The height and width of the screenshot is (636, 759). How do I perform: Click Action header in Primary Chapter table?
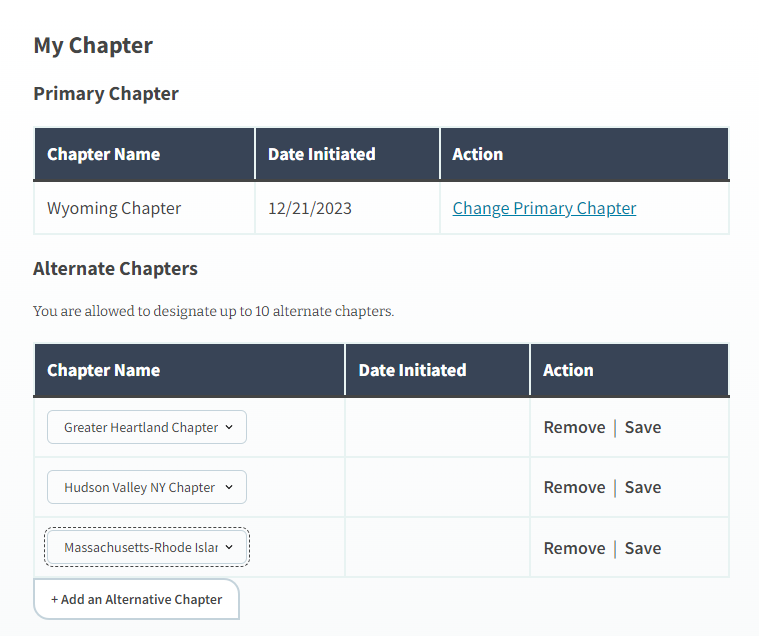pyautogui.click(x=477, y=154)
